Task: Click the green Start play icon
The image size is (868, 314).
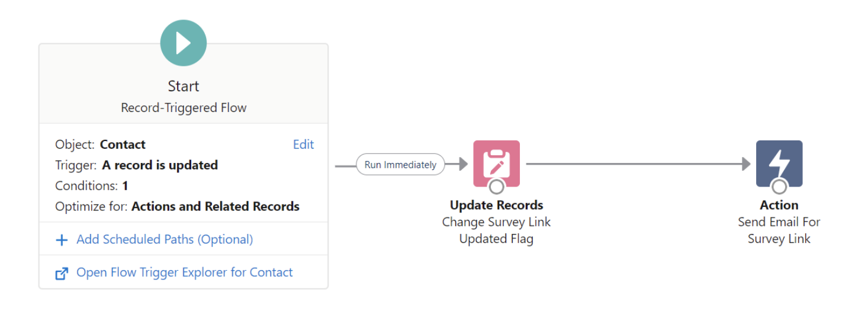Action: 184,43
